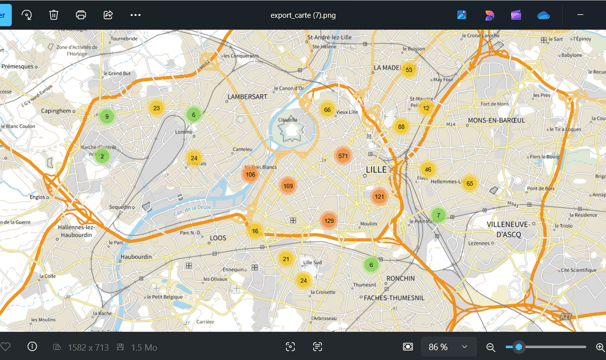
Task: Click the yellow 65 cluster marker
Action: click(470, 183)
